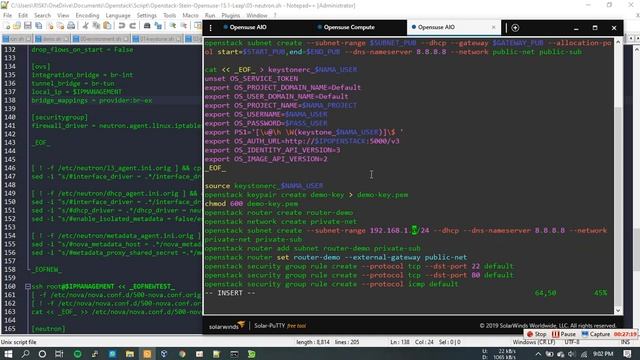
Task: Click the Save icon in Notepad++ toolbar
Action: (x=28, y=26)
